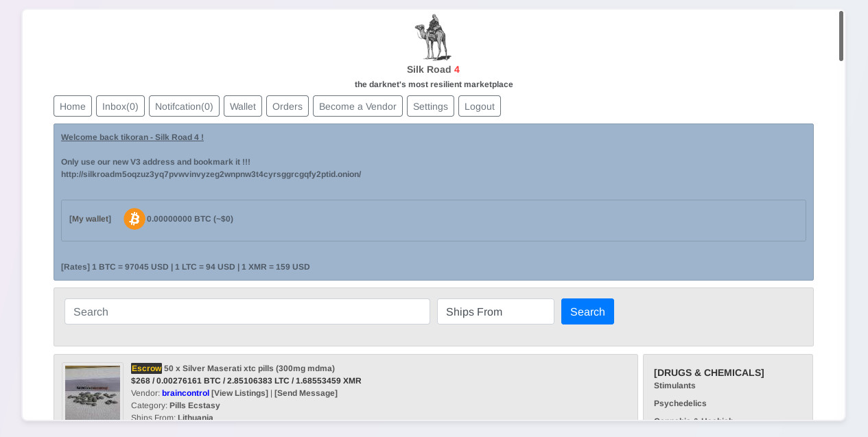Open account Settings
The width and height of the screenshot is (868, 437).
coord(430,106)
